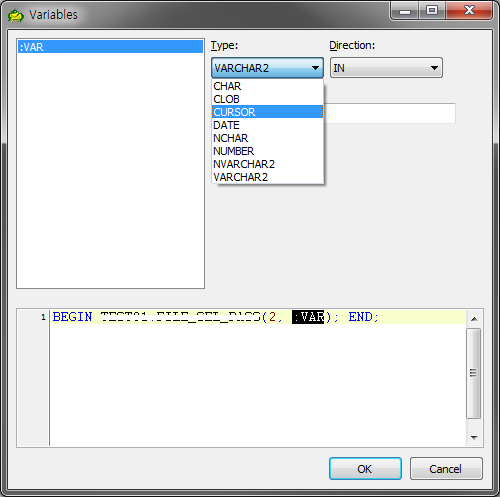Image resolution: width=500 pixels, height=497 pixels.
Task: Click the Toad frog icon in title bar
Action: click(16, 15)
